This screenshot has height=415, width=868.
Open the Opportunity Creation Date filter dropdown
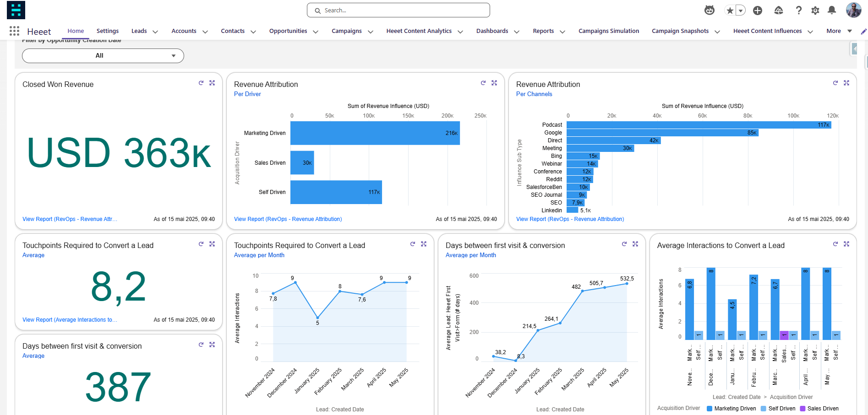coord(103,55)
